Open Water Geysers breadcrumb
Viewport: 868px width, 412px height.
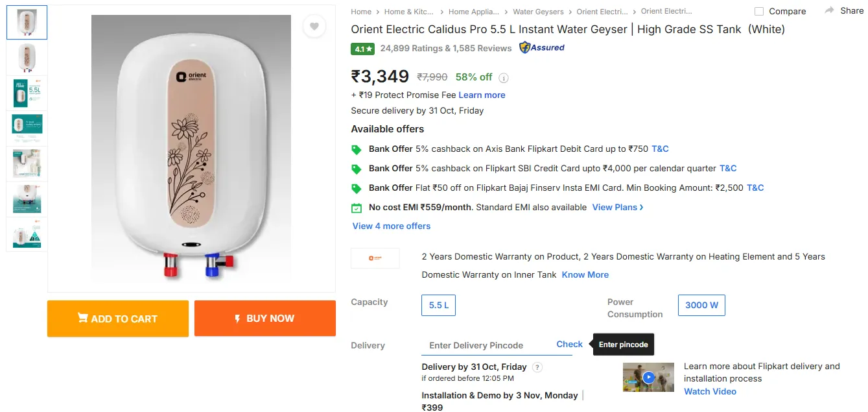pos(538,12)
